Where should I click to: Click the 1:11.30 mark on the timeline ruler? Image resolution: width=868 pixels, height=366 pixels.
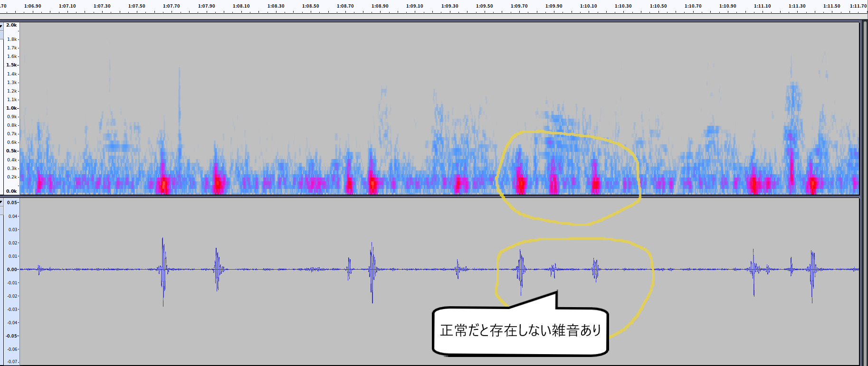click(x=797, y=6)
